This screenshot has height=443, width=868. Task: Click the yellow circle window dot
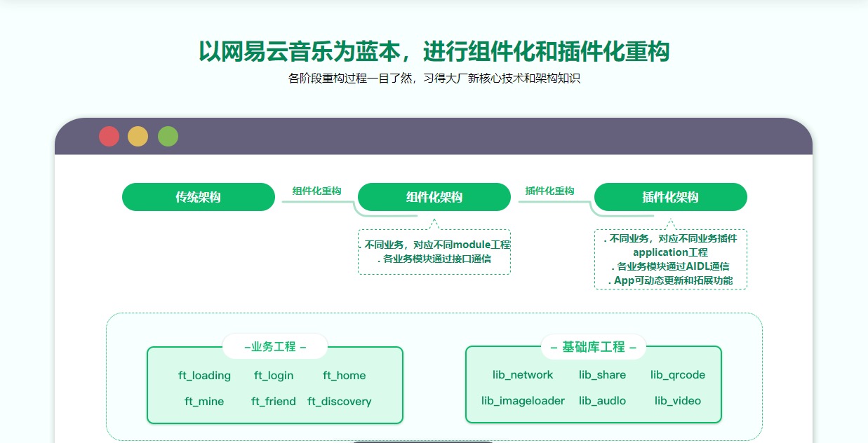tap(138, 136)
